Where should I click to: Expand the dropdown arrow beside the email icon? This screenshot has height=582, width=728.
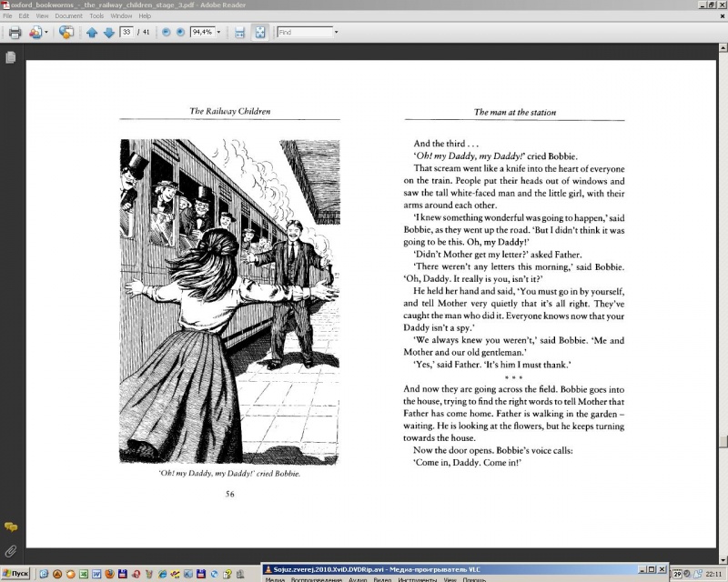click(47, 33)
